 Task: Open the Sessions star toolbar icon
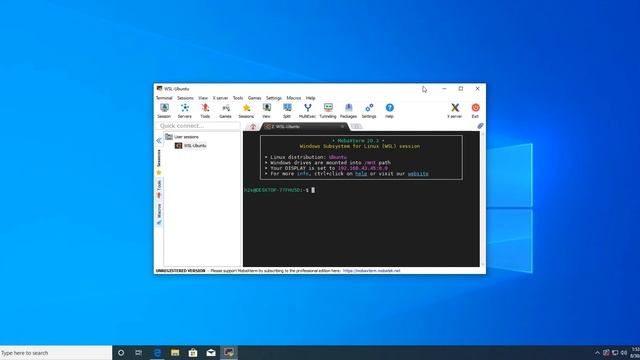246,111
